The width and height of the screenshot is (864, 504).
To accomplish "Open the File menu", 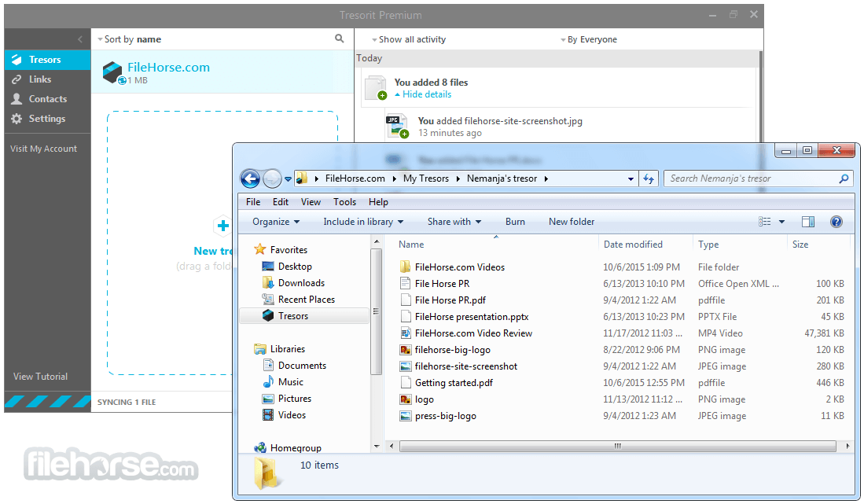I will click(253, 202).
